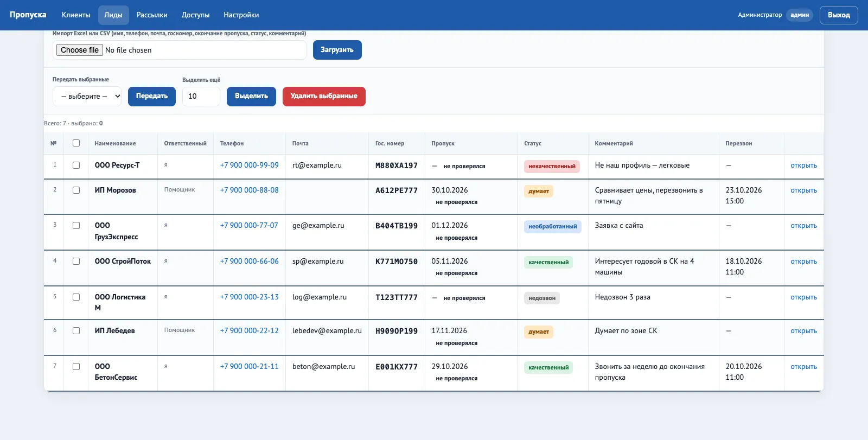
Task: Click phone link +7 900 000-66-06
Action: pyautogui.click(x=249, y=261)
